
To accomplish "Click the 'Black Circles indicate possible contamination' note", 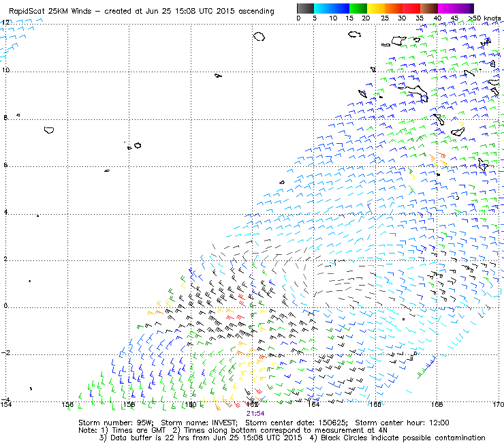I will click(x=398, y=438).
